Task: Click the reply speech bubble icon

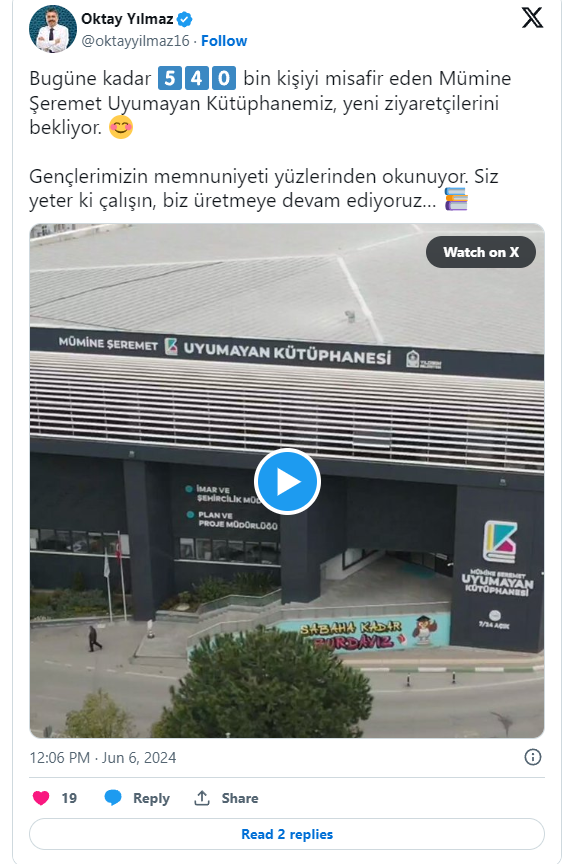Action: tap(113, 797)
